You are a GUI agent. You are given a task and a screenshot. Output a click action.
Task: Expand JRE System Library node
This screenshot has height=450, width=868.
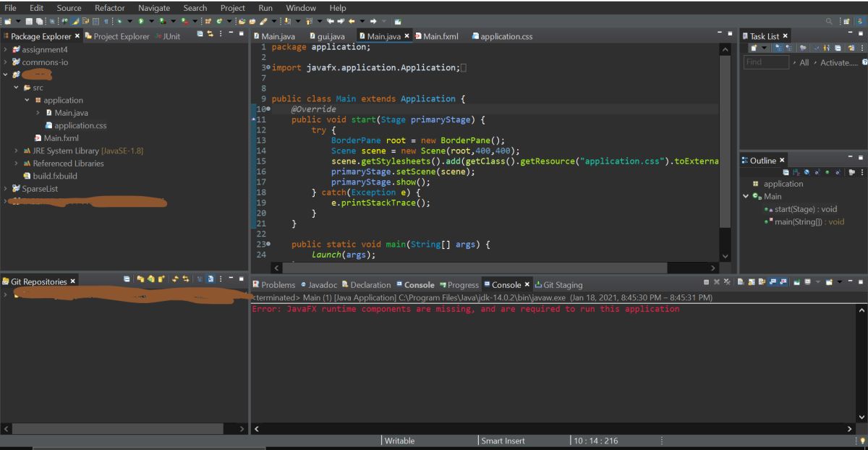click(x=17, y=151)
